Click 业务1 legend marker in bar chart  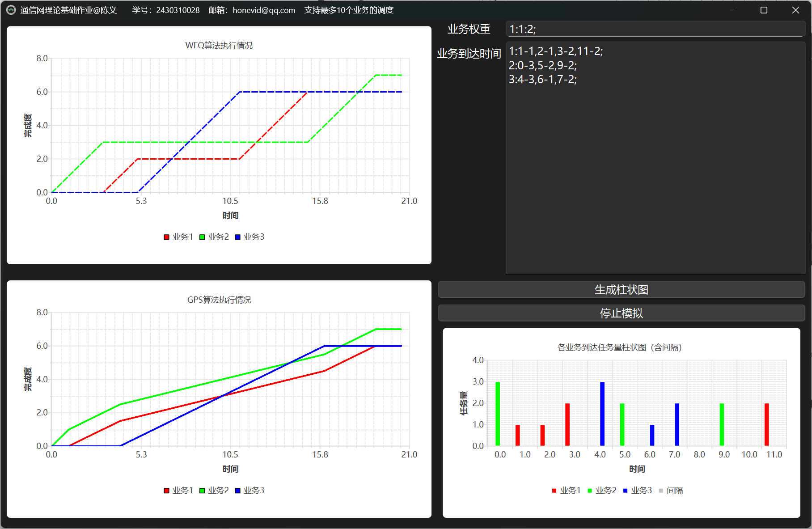coord(554,491)
